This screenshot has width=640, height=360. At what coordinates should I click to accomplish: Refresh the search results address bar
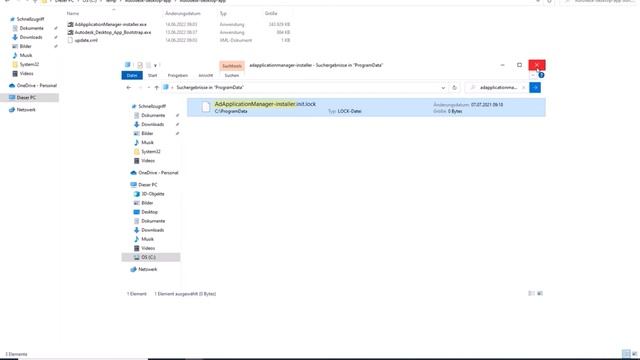point(454,88)
